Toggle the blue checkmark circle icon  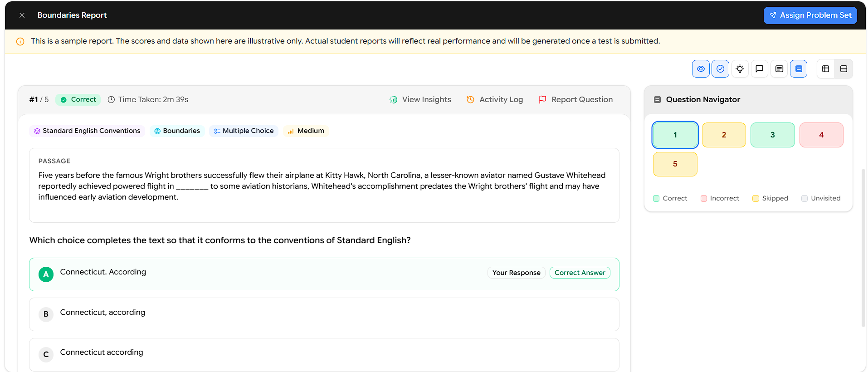(x=720, y=69)
